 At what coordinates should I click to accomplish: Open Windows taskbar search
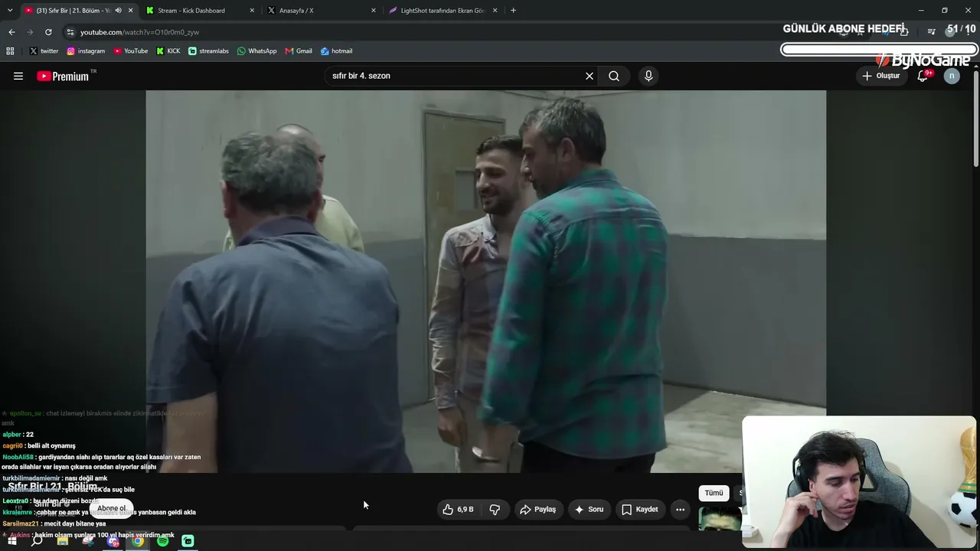pos(37,541)
